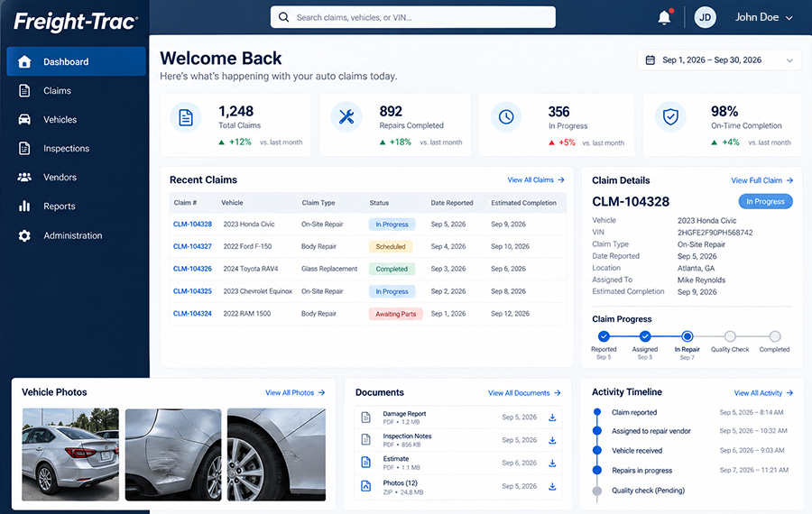The height and width of the screenshot is (514, 812).
Task: Go to Dashboard in the sidebar
Action: [76, 61]
